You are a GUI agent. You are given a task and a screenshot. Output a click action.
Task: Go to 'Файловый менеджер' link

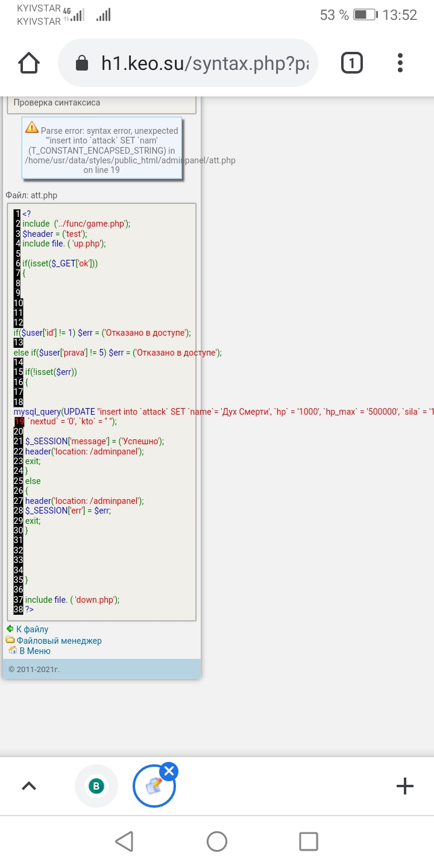(x=59, y=640)
